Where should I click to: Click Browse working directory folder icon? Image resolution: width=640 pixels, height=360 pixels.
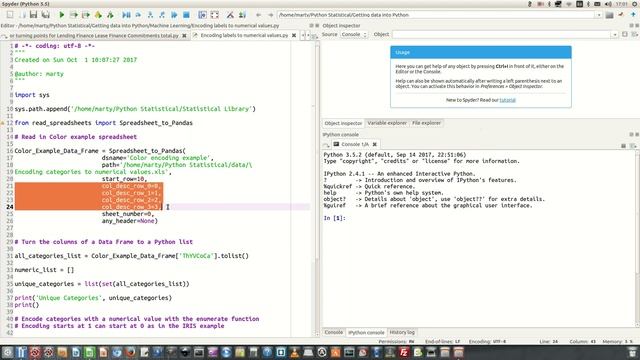click(609, 15)
